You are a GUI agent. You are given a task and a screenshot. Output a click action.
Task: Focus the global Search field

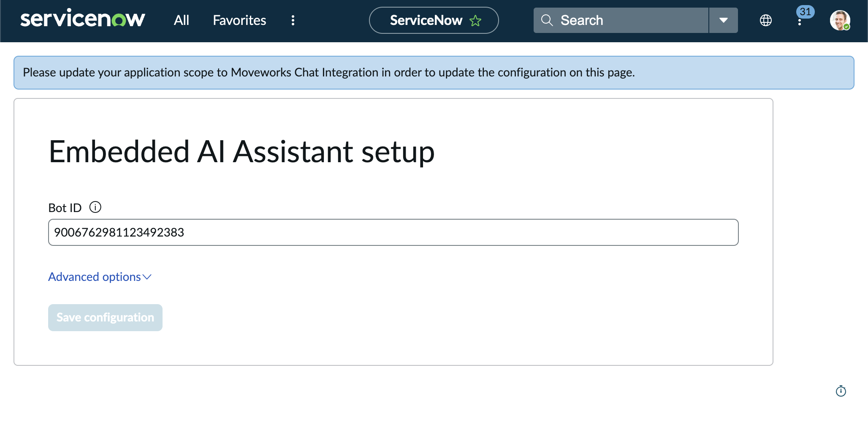coord(621,20)
